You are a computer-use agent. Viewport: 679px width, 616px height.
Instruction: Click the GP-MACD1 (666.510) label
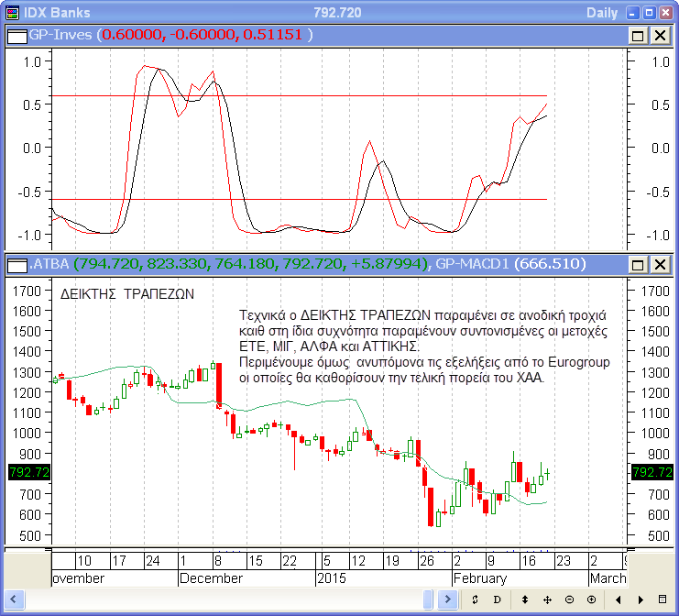(x=510, y=264)
